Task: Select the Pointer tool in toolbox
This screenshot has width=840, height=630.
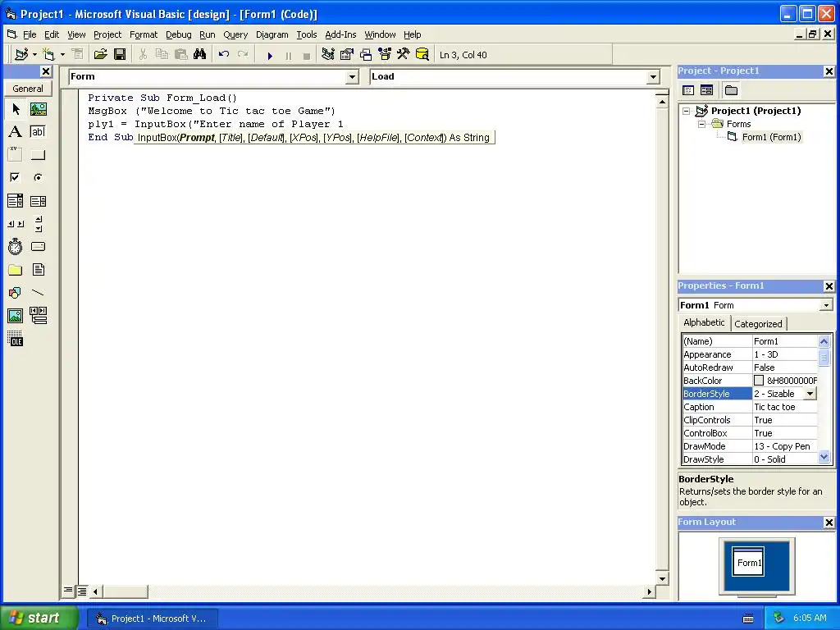Action: 16,109
